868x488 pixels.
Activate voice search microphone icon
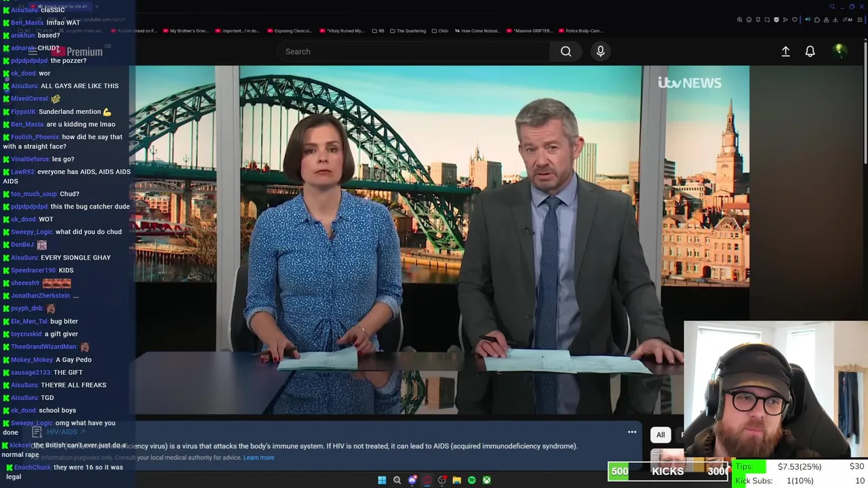(x=600, y=52)
